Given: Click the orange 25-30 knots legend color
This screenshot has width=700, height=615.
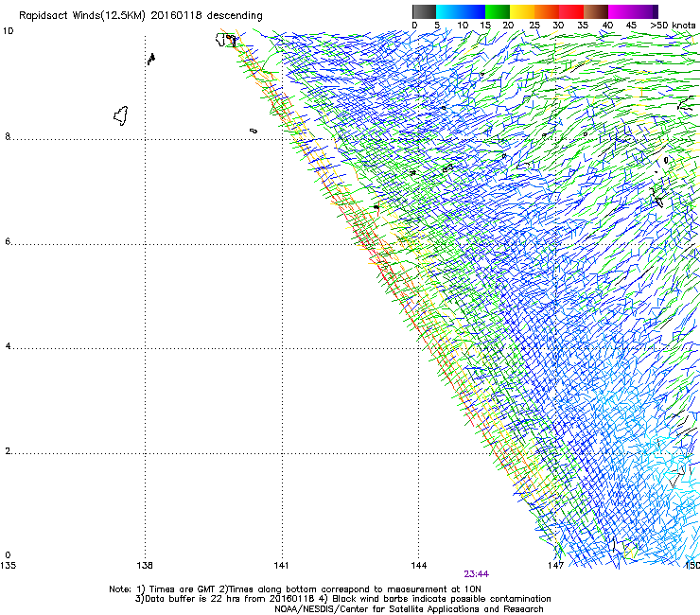Looking at the screenshot, I should (547, 11).
